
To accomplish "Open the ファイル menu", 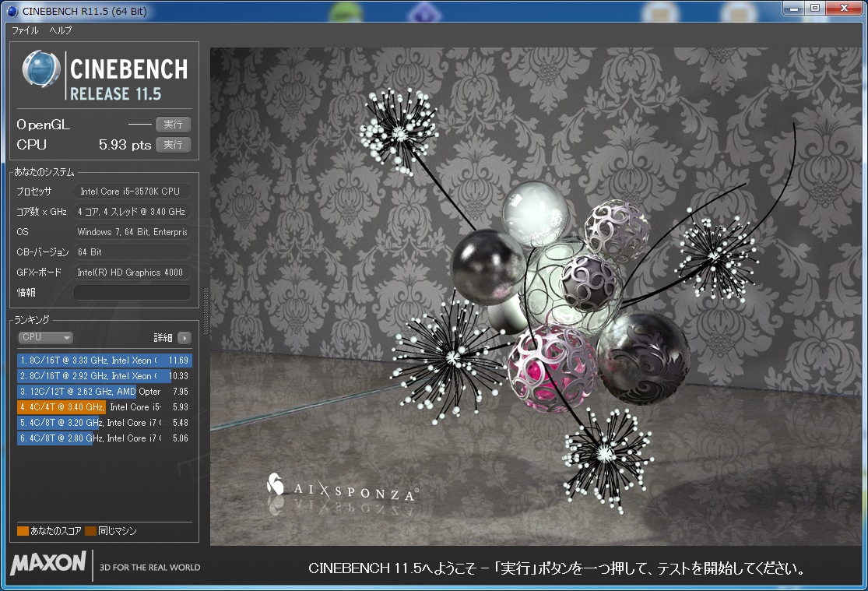I will pyautogui.click(x=25, y=30).
